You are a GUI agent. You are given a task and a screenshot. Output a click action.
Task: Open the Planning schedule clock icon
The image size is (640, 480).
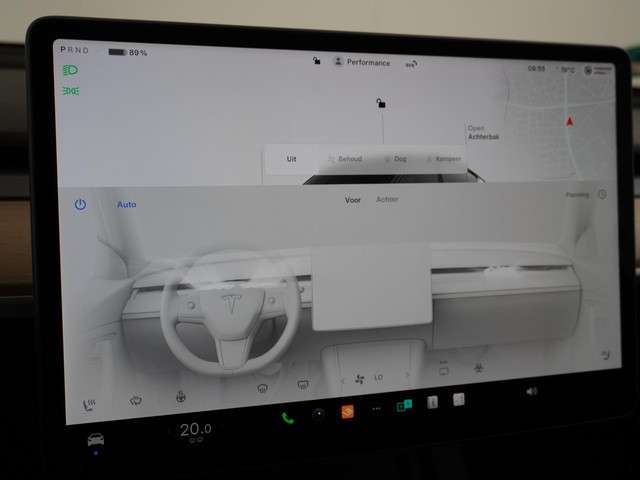[602, 194]
